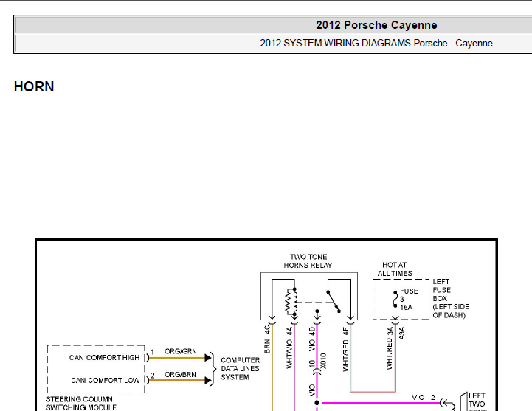Viewport: 532px width, 411px height.
Task: Click the ORG/GRN wire label
Action: (x=181, y=352)
